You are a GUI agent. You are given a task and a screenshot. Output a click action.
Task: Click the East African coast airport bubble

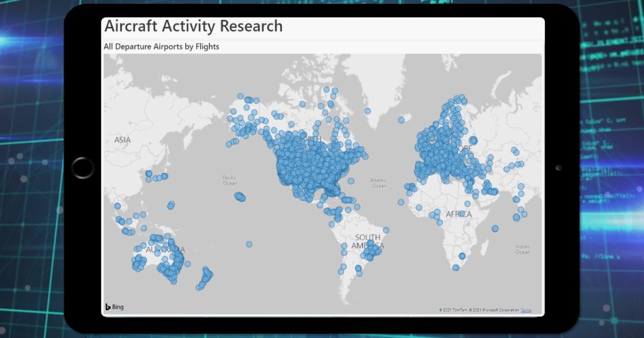[495, 229]
